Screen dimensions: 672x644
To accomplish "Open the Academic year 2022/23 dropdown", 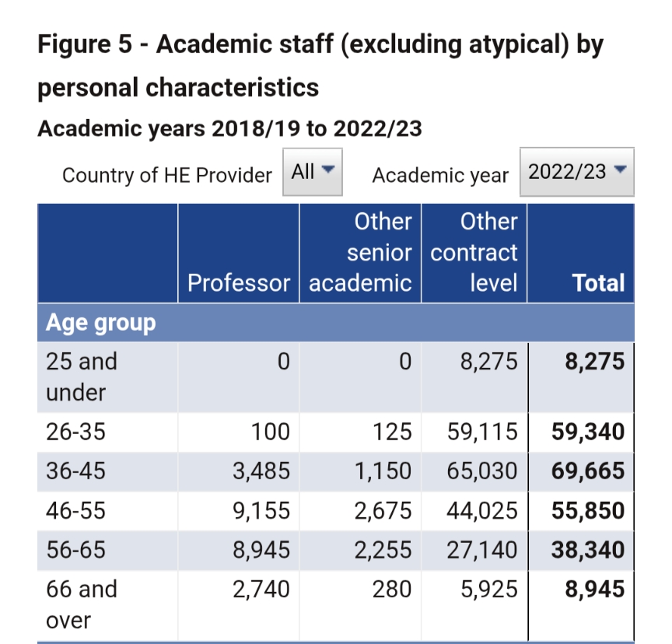I will tap(576, 172).
